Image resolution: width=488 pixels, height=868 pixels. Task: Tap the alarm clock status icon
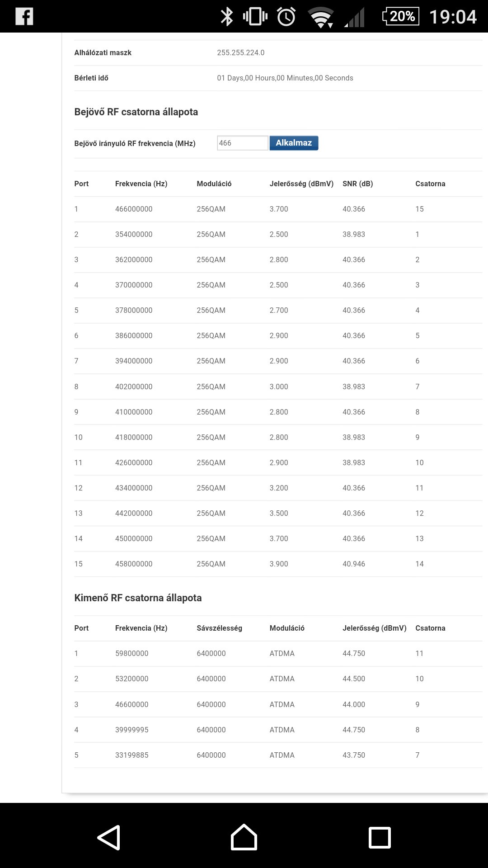tap(286, 17)
